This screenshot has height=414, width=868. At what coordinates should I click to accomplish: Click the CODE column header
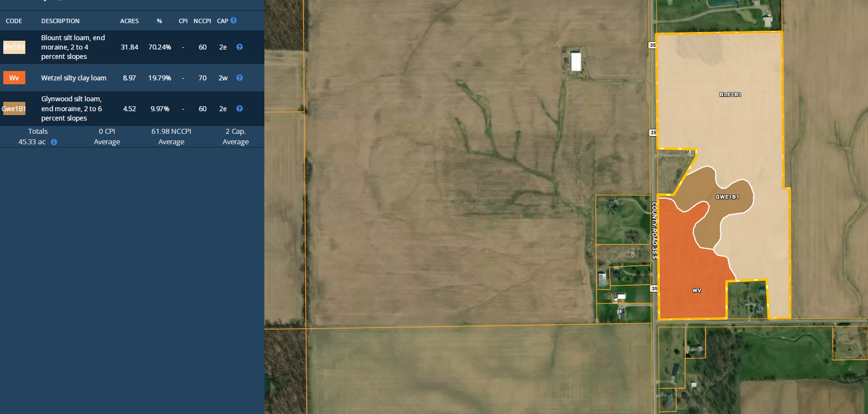(14, 21)
